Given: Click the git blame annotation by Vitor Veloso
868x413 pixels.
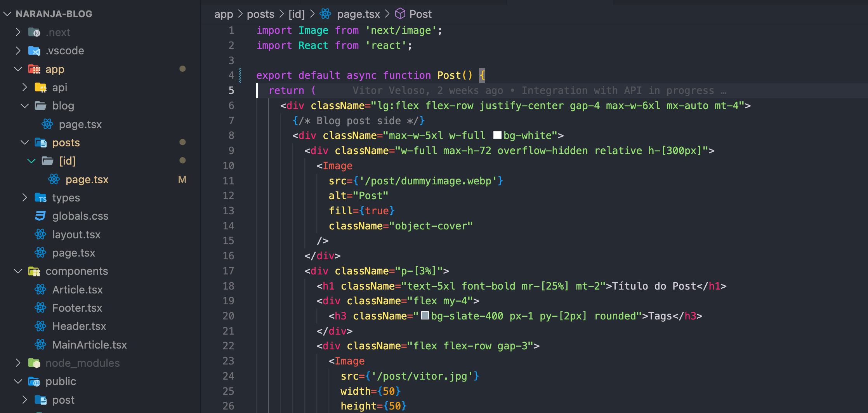Looking at the screenshot, I should 539,90.
